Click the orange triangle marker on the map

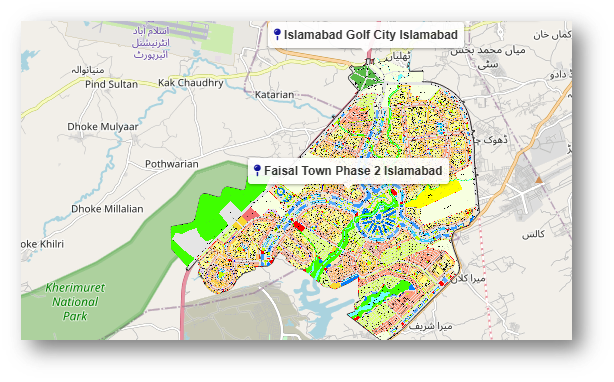coord(539,180)
